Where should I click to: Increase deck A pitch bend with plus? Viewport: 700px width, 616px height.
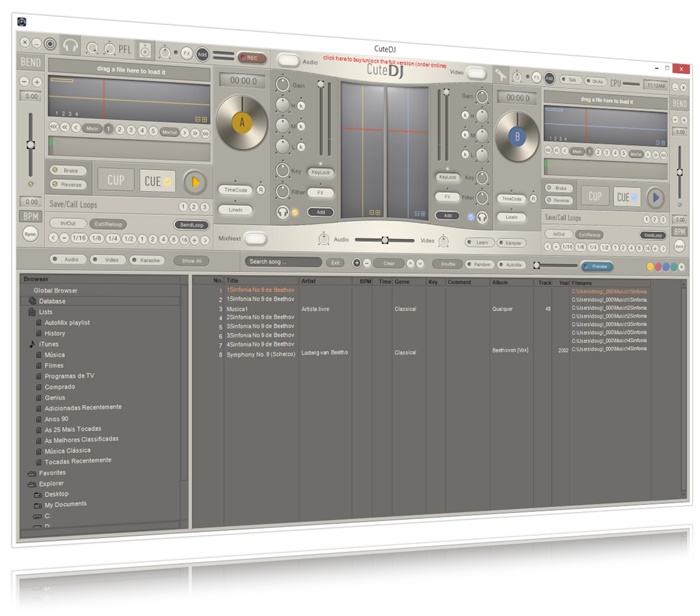click(x=37, y=82)
